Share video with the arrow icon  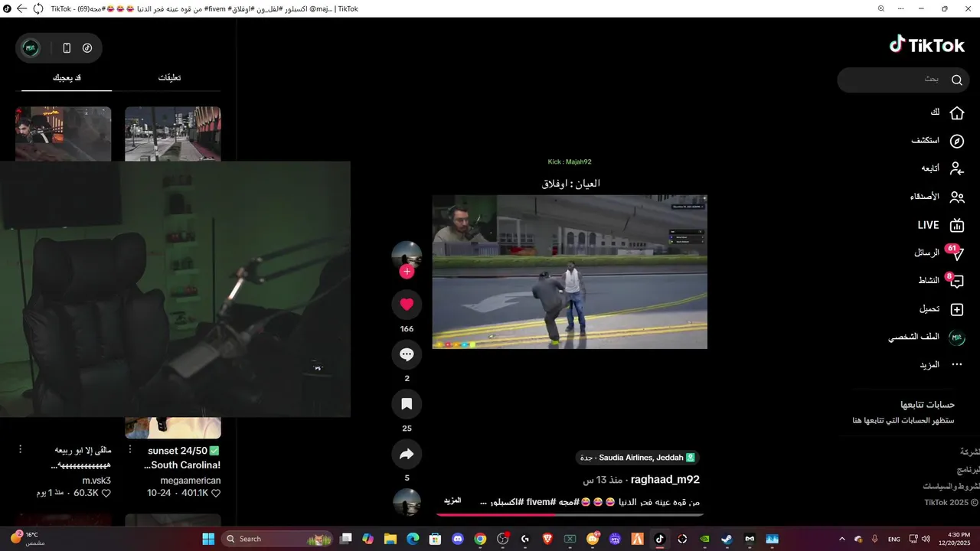point(407,454)
